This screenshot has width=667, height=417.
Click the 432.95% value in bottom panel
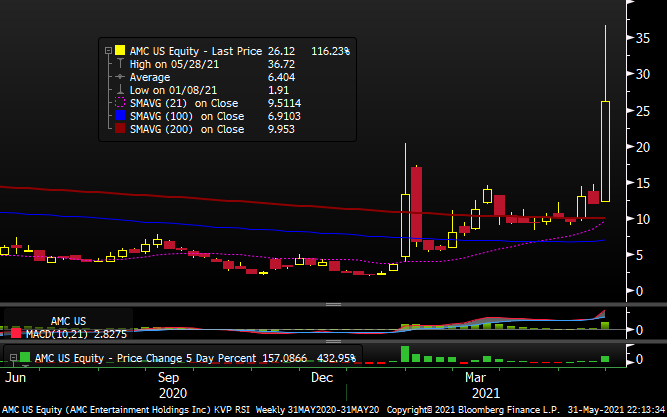[336, 358]
